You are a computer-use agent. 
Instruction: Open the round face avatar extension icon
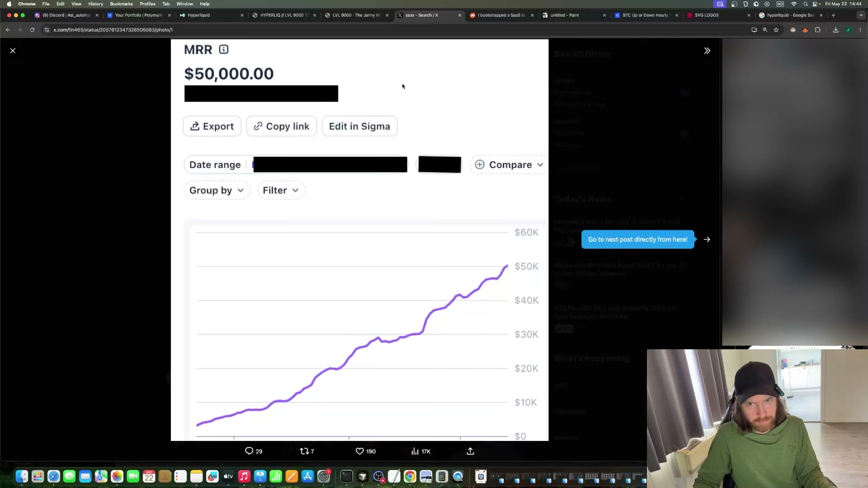pos(793,30)
